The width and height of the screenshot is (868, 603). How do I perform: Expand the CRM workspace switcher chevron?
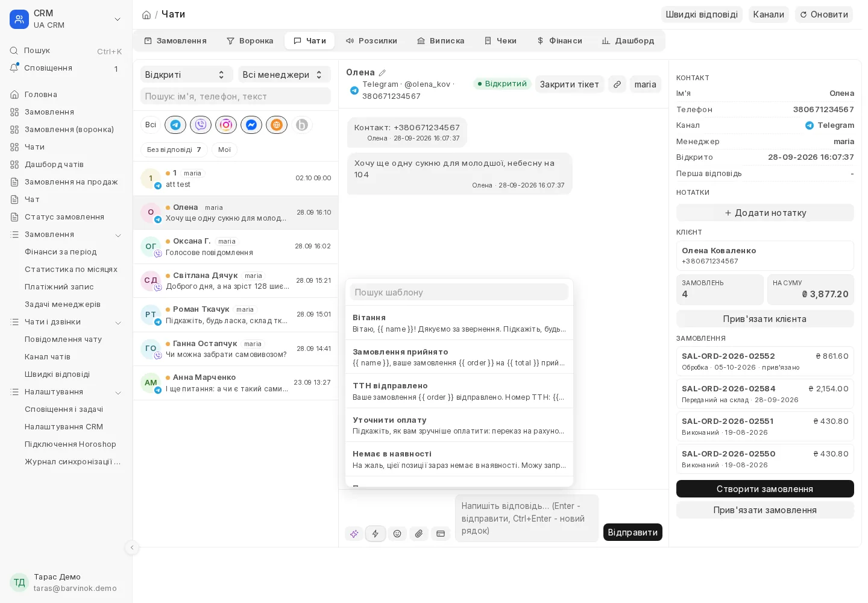point(118,19)
